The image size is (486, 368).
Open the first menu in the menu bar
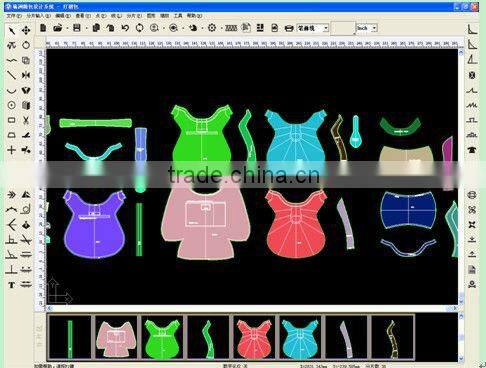[14, 16]
